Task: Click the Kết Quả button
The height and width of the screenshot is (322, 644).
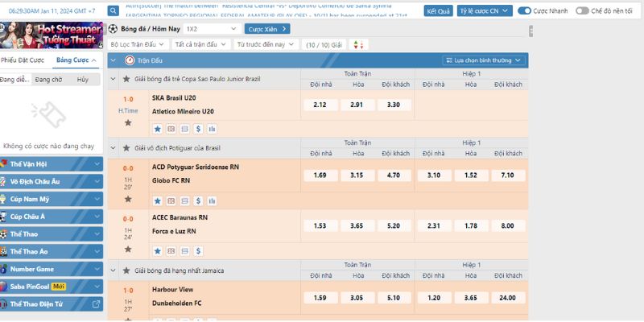Action: (439, 10)
